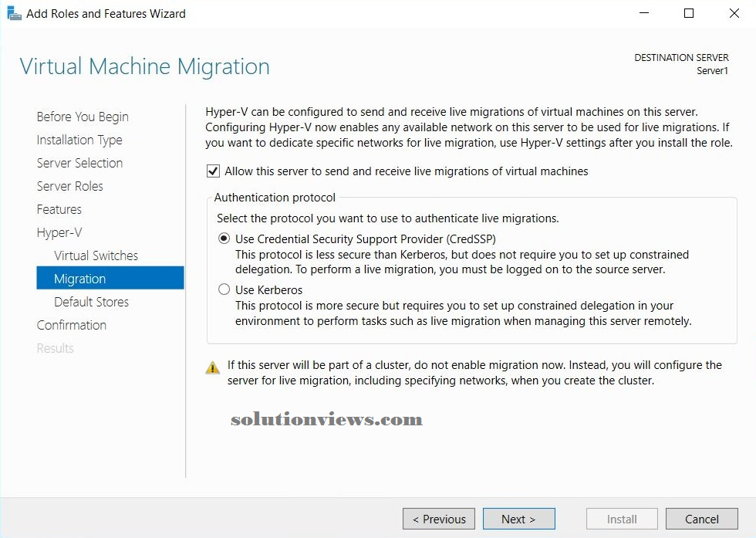The image size is (756, 538).
Task: Click the yellow warning triangle icon
Action: point(213,368)
